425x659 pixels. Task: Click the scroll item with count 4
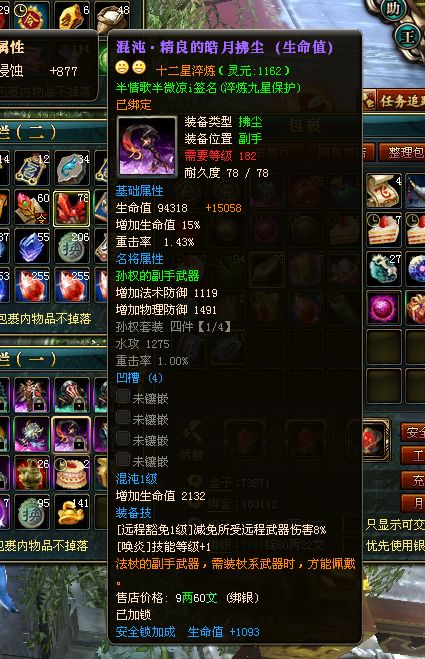(384, 192)
